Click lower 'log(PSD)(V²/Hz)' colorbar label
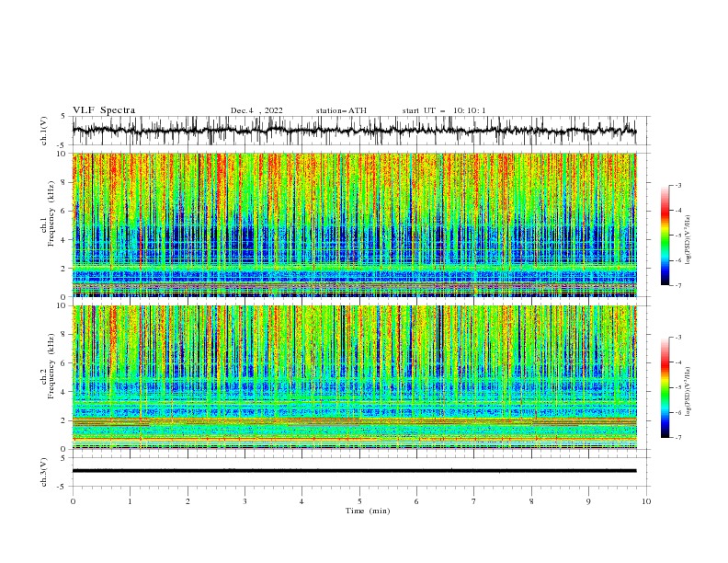 pyautogui.click(x=688, y=392)
